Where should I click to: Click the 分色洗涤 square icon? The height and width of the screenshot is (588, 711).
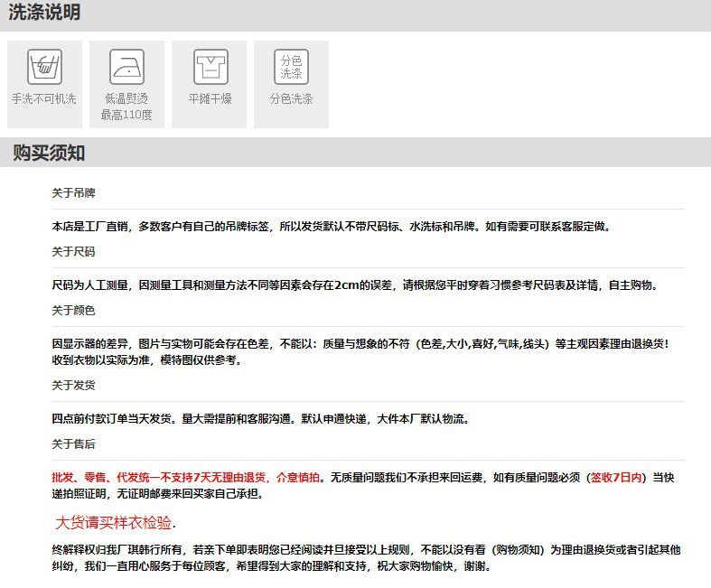291,67
